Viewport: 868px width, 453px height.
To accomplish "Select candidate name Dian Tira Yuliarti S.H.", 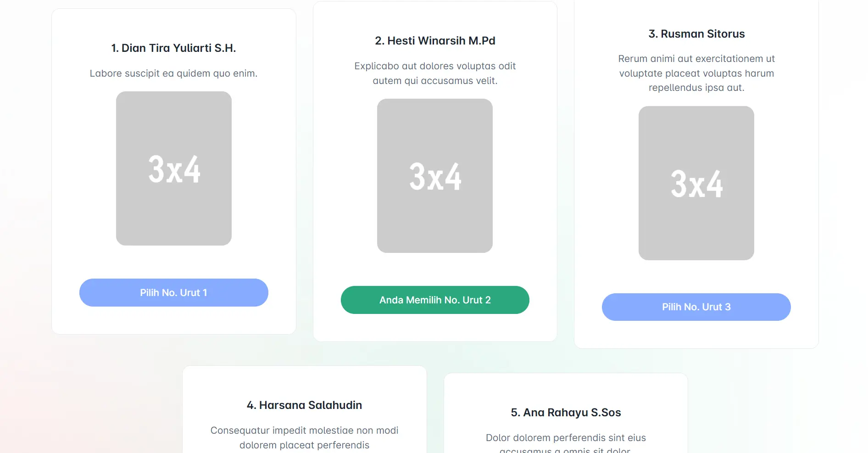I will point(173,47).
